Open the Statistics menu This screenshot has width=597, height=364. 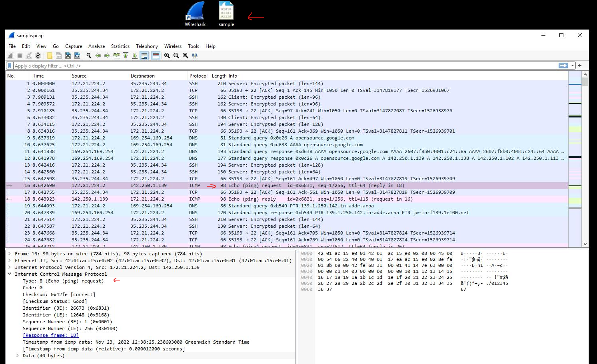click(x=120, y=46)
